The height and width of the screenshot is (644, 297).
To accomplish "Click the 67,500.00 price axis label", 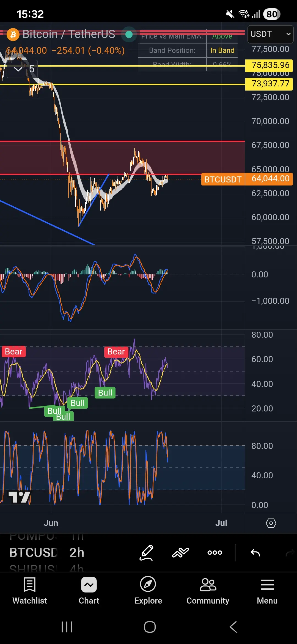I will (270, 145).
